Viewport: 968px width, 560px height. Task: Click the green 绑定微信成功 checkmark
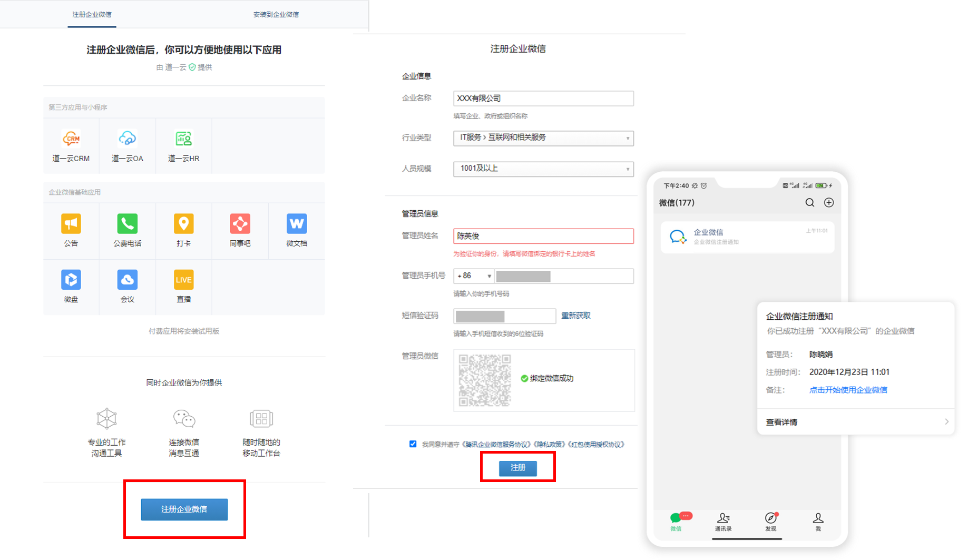point(524,378)
